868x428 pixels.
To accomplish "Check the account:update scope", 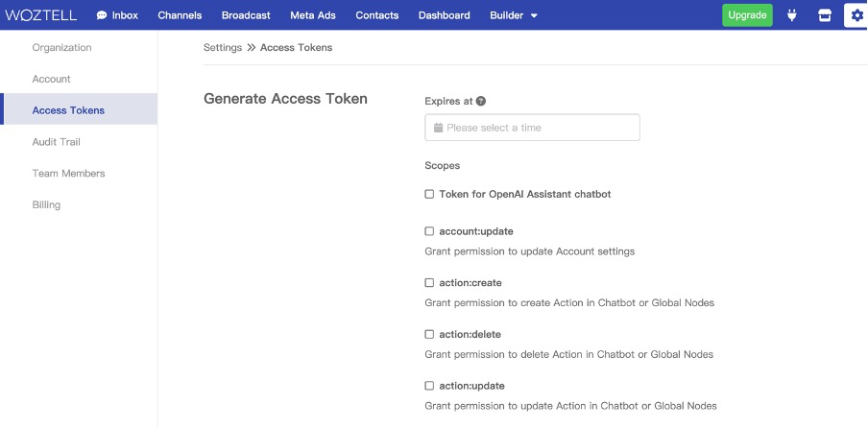I will coord(429,231).
